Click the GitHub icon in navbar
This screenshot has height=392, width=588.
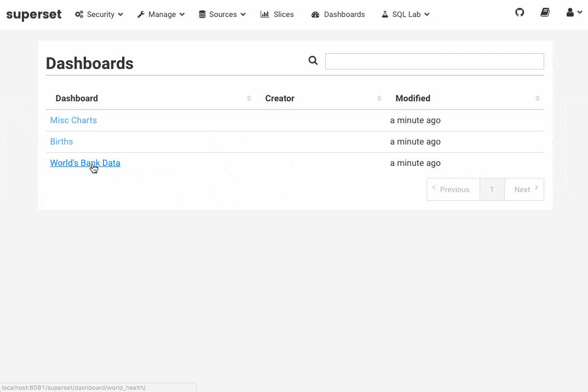coord(520,13)
